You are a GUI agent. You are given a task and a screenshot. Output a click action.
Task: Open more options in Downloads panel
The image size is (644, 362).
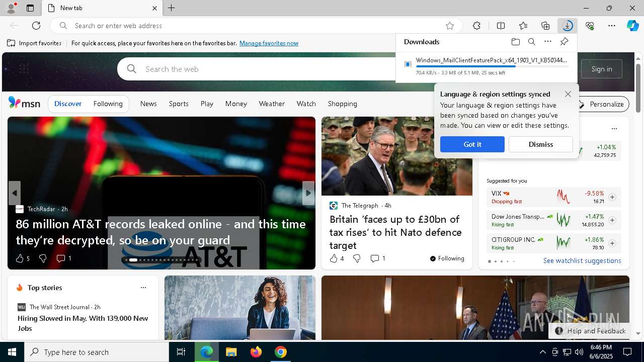548,42
